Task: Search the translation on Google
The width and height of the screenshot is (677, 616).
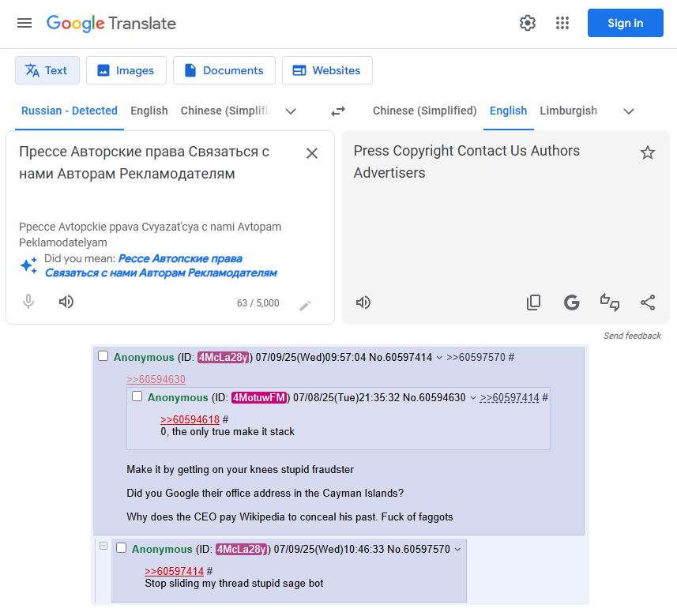Action: [x=572, y=302]
